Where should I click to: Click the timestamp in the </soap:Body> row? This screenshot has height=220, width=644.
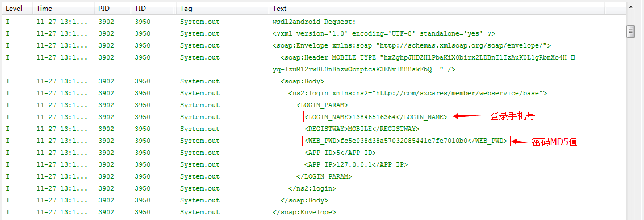pos(62,200)
